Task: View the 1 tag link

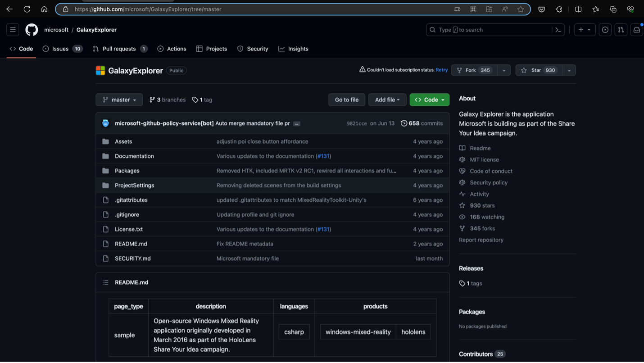Action: [202, 100]
